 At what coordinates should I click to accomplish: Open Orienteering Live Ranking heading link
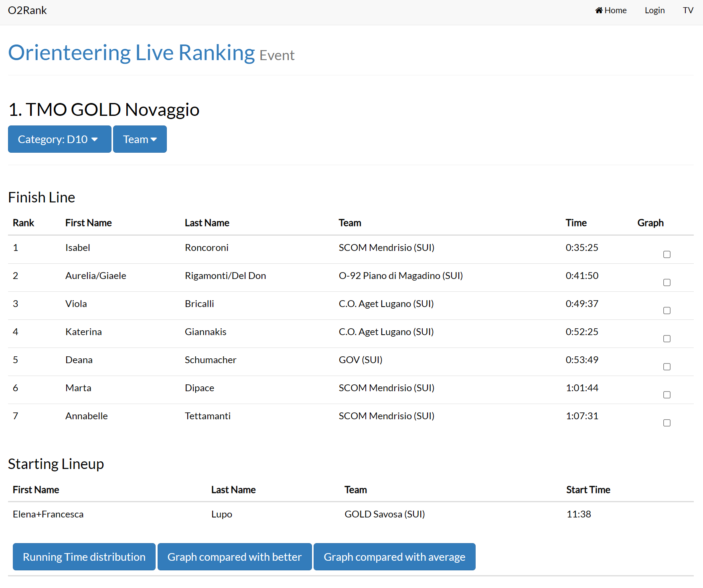coord(132,53)
